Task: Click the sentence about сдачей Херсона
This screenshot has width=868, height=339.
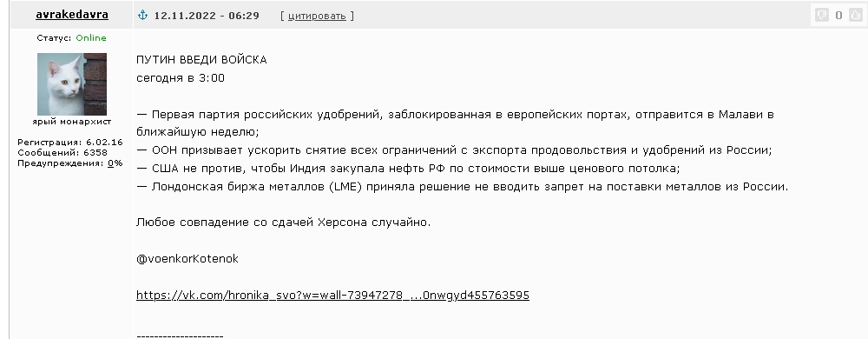Action: point(284,223)
